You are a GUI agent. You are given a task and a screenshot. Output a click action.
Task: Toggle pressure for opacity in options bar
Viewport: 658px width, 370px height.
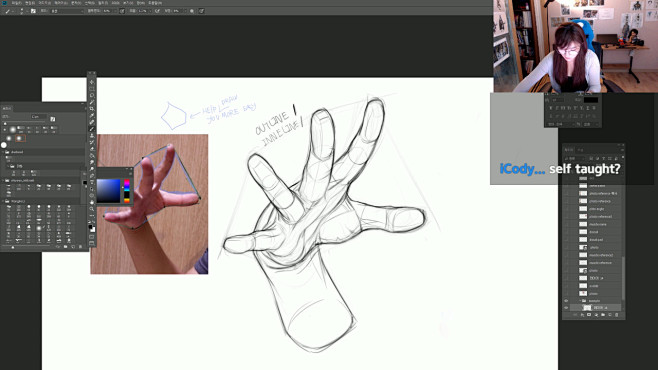pyautogui.click(x=122, y=11)
